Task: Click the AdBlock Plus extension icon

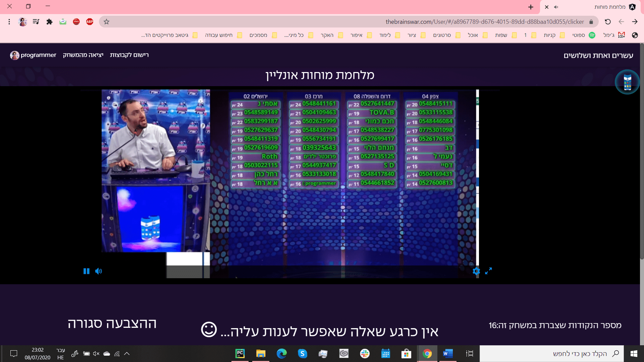Action: [90, 22]
